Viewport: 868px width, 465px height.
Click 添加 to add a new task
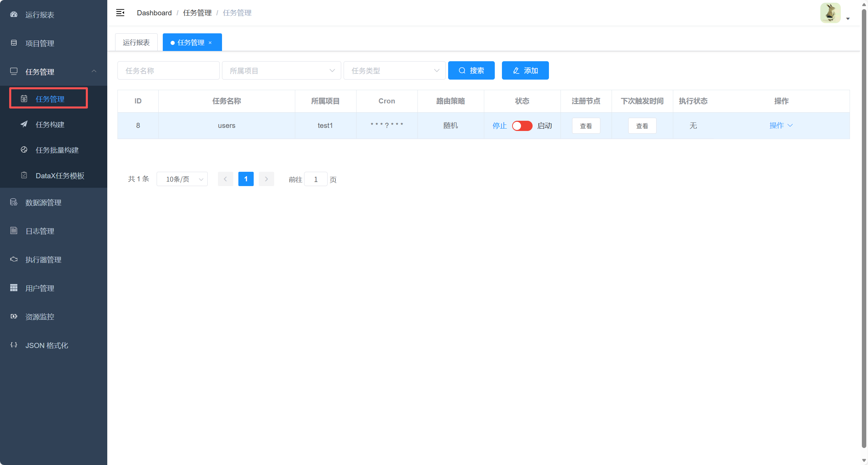[x=525, y=70]
